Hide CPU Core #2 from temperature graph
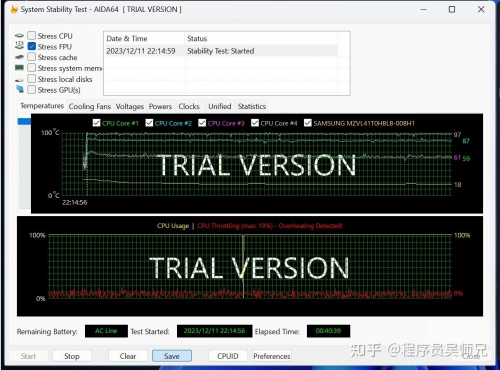 click(149, 123)
